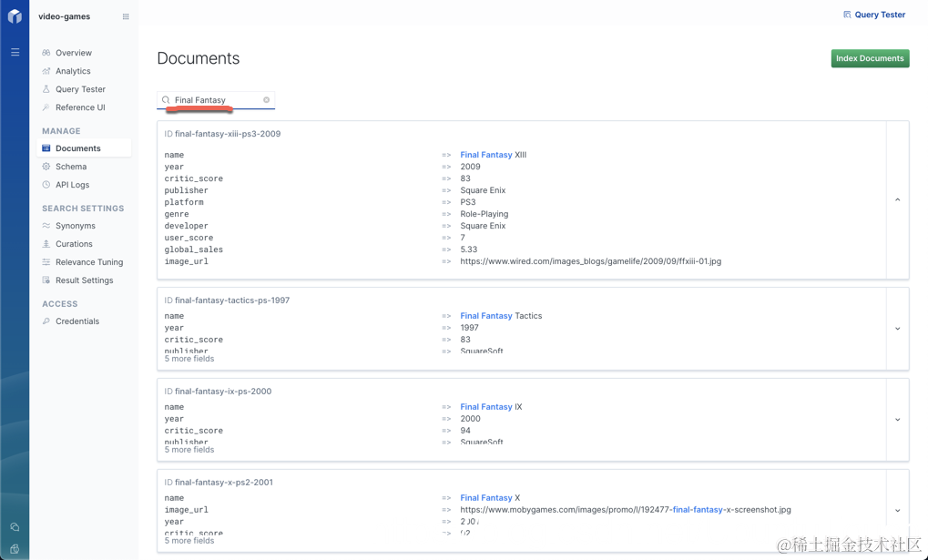The image size is (928, 560).
Task: Open API Logs
Action: [x=72, y=185]
